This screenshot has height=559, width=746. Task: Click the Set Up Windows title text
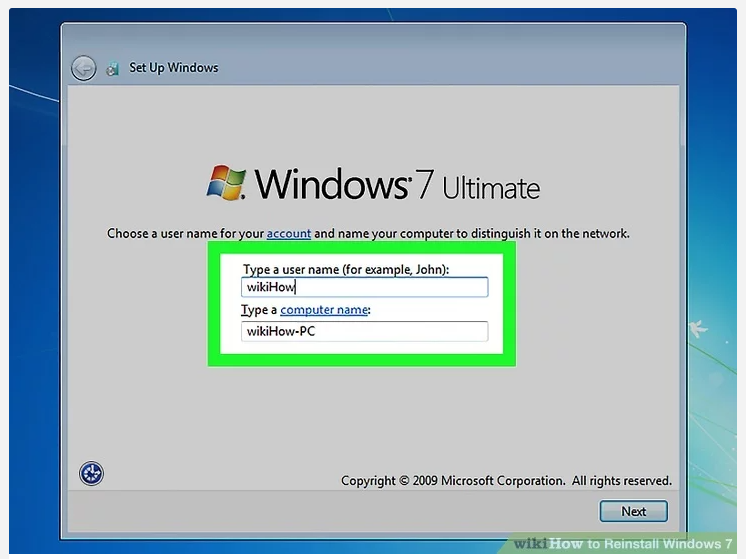click(174, 68)
